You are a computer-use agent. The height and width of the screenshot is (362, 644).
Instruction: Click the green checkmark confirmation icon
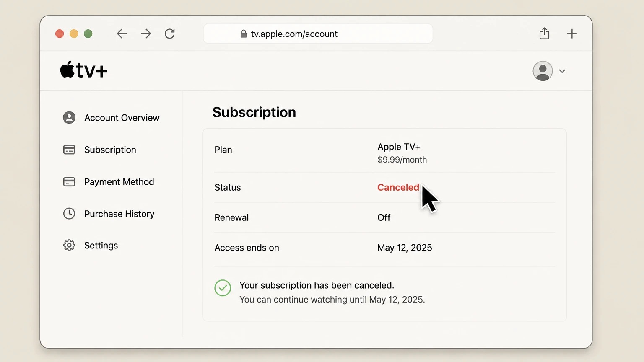click(223, 288)
